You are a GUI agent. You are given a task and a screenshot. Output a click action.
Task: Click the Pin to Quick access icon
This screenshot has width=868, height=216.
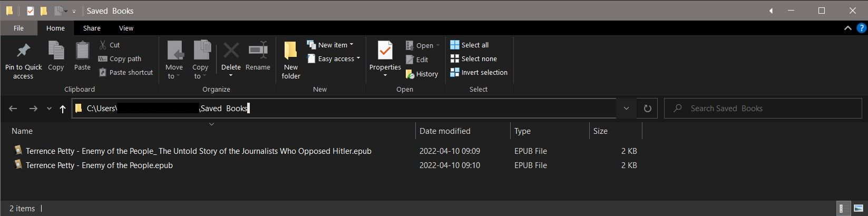(23, 51)
